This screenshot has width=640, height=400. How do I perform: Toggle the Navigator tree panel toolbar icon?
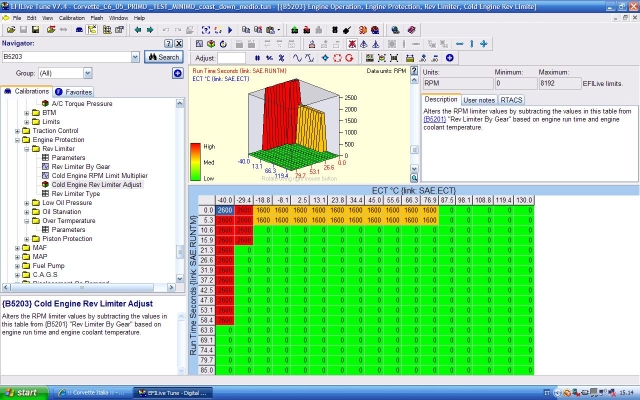tap(92, 30)
